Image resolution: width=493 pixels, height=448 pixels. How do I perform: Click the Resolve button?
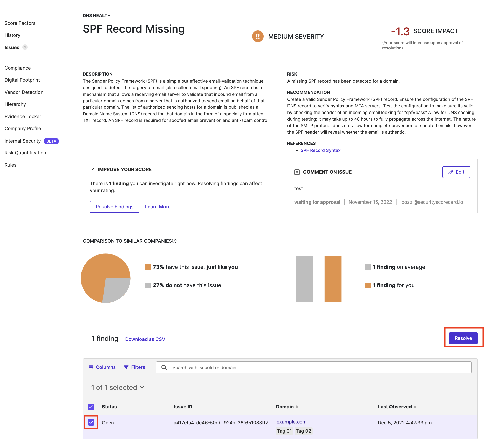click(463, 338)
